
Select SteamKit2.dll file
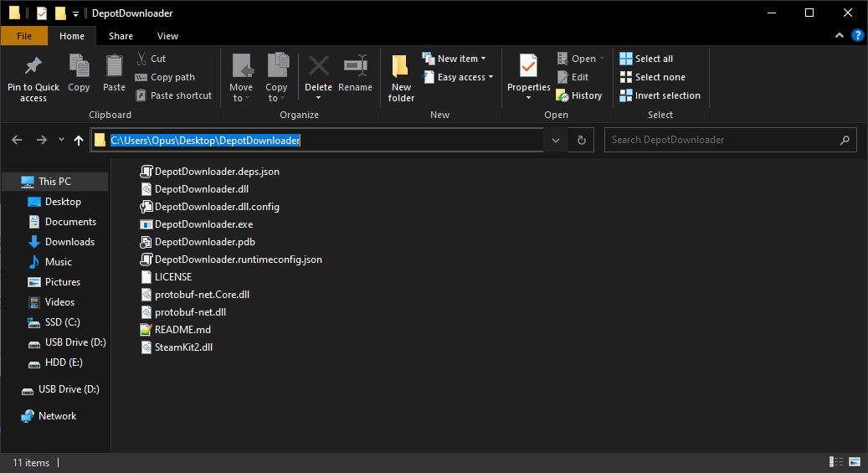coord(177,347)
